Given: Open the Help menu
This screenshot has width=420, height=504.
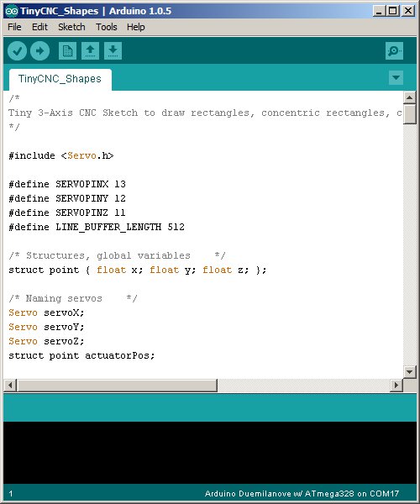Looking at the screenshot, I should 136,27.
